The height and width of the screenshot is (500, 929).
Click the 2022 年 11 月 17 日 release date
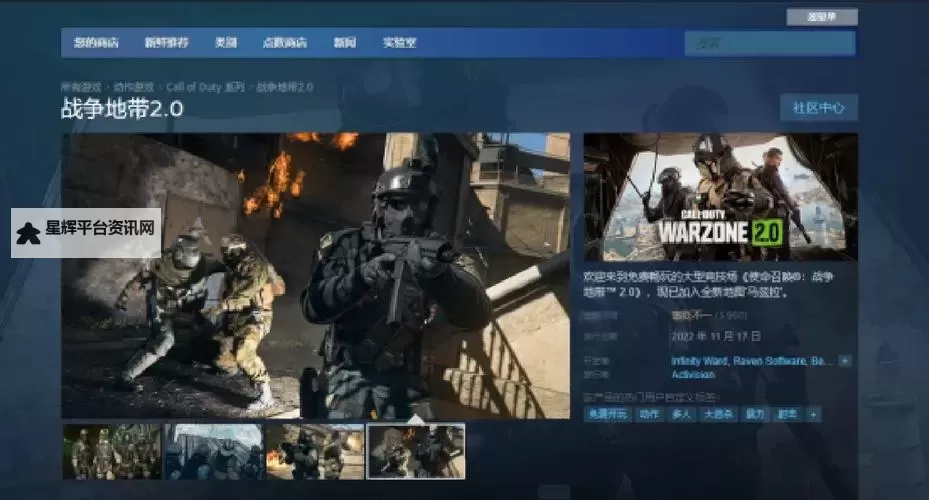pos(716,336)
